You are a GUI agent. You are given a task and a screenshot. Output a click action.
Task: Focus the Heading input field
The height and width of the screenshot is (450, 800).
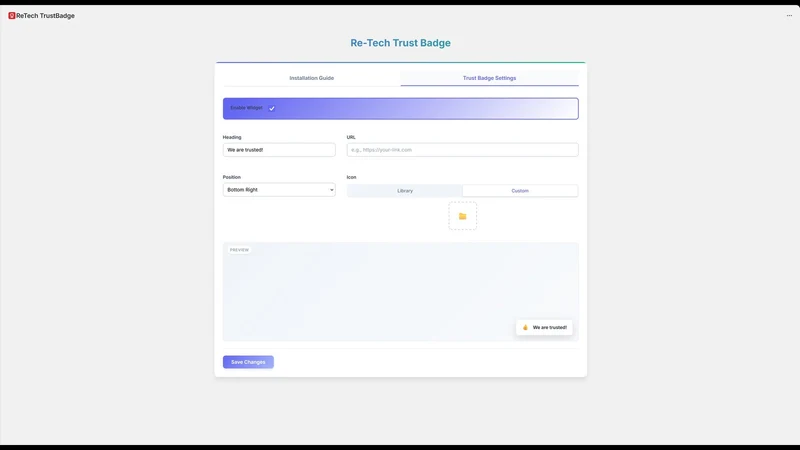click(x=279, y=149)
